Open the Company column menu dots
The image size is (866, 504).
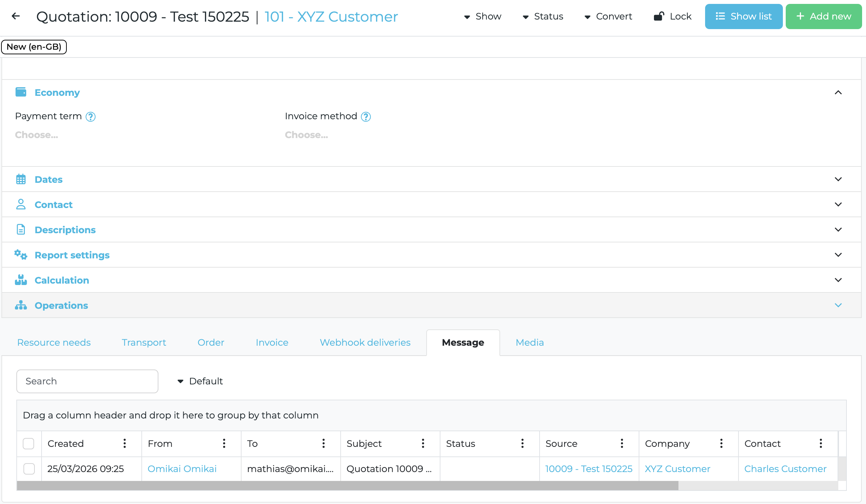[x=721, y=443]
